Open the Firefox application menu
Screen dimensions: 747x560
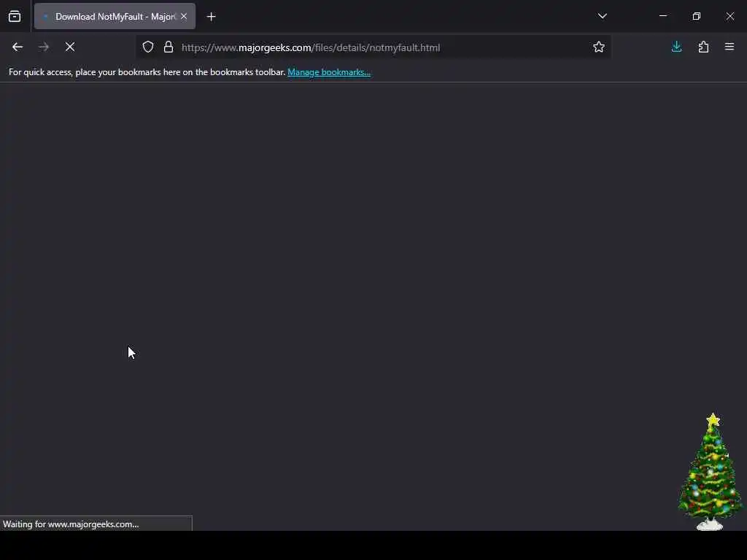click(x=729, y=47)
